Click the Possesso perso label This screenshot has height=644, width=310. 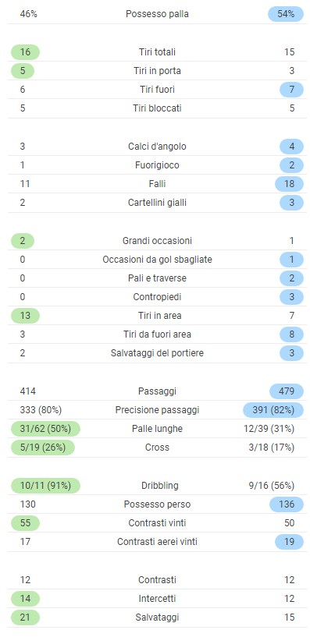[157, 504]
